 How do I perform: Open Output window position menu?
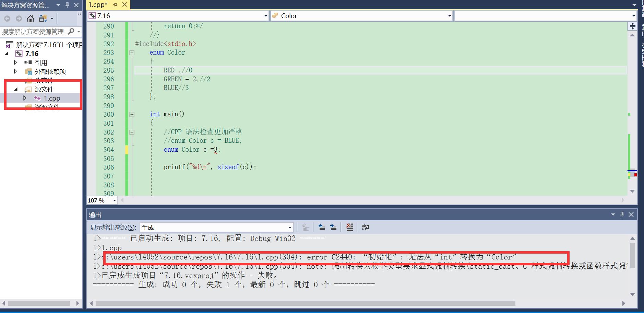tap(613, 215)
